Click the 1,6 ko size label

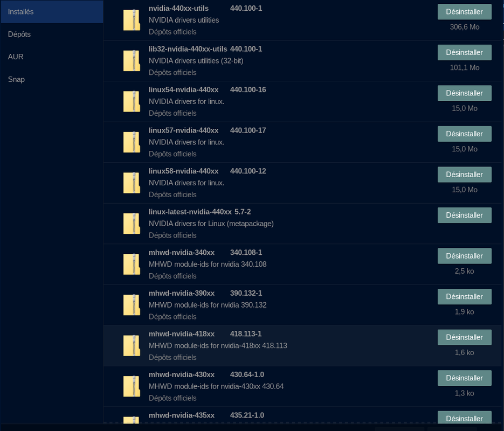[465, 353]
